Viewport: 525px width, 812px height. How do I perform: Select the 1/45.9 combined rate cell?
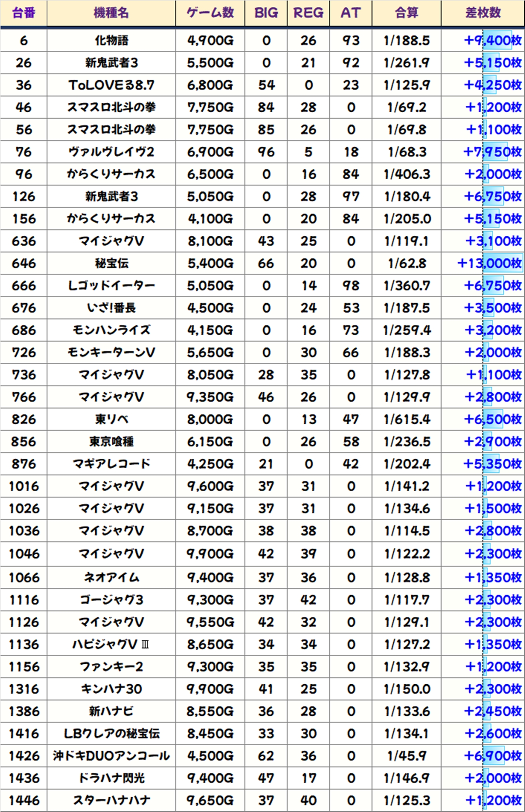click(406, 756)
